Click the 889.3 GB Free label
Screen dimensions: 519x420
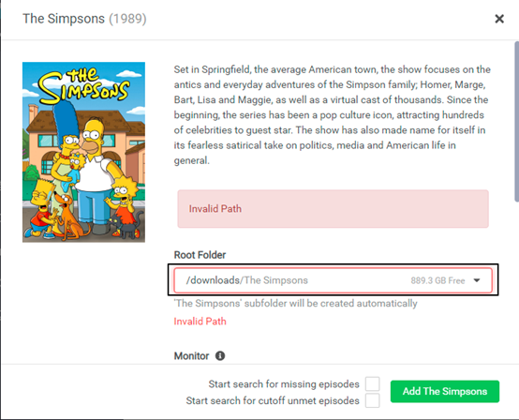coord(437,280)
